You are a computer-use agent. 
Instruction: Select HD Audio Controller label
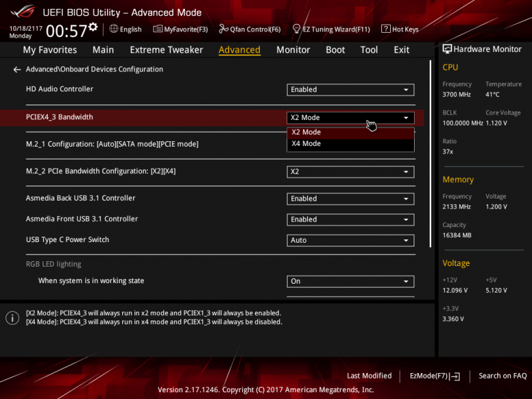[59, 89]
